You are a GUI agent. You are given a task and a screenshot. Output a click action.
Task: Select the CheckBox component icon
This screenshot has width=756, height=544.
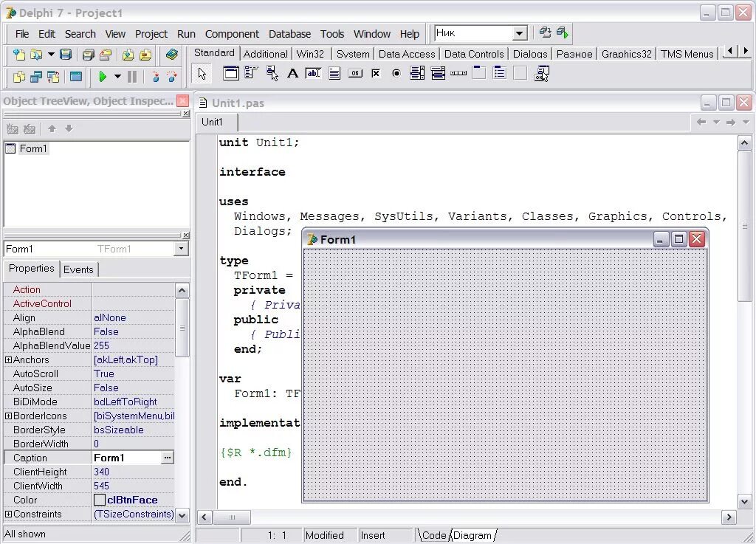point(376,73)
